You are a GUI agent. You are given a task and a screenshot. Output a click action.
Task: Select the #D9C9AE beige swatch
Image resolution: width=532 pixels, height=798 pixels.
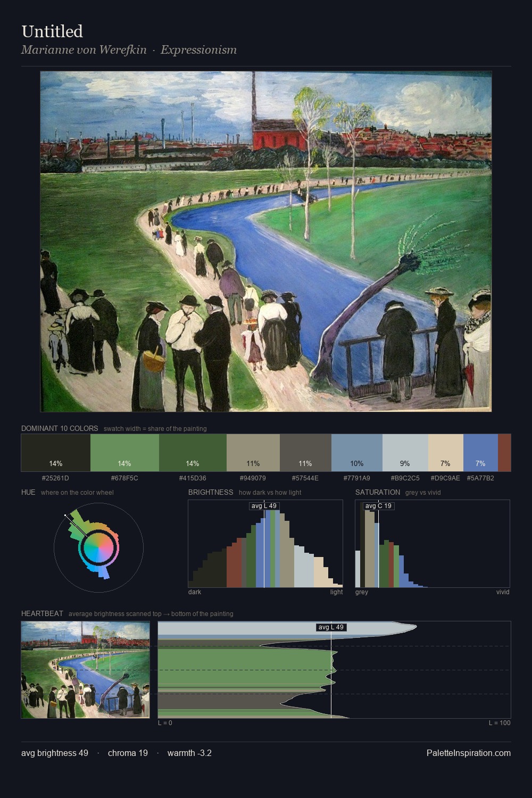pos(445,453)
